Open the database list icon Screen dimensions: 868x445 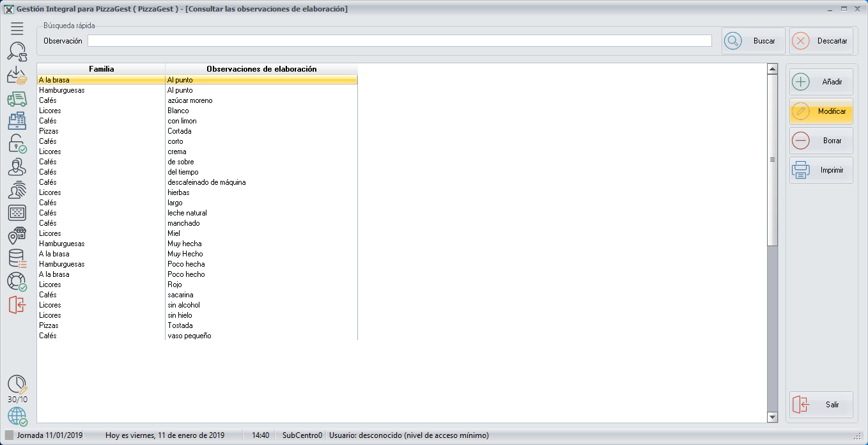(17, 258)
